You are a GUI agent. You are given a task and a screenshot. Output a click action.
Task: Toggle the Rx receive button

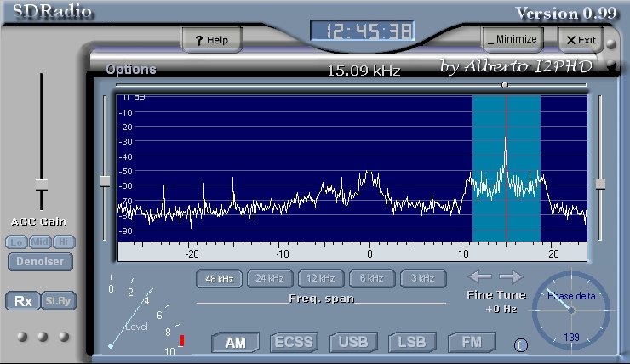click(23, 301)
